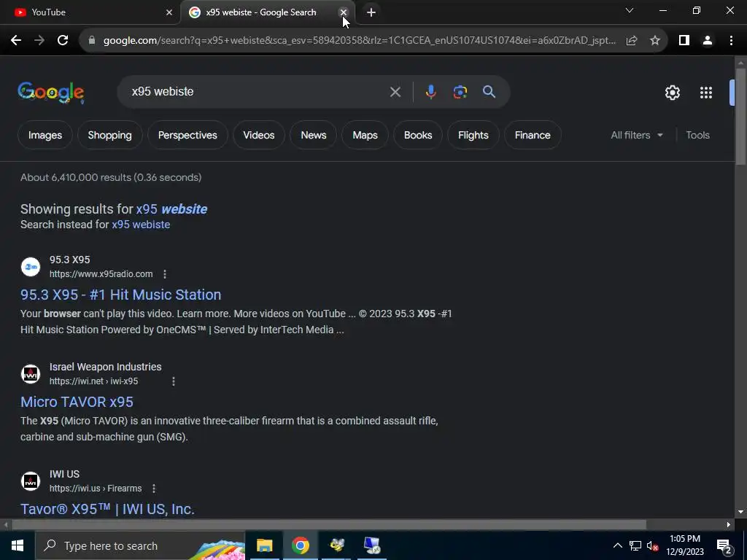Search by voice microphone icon
The width and height of the screenshot is (747, 560).
coord(430,92)
